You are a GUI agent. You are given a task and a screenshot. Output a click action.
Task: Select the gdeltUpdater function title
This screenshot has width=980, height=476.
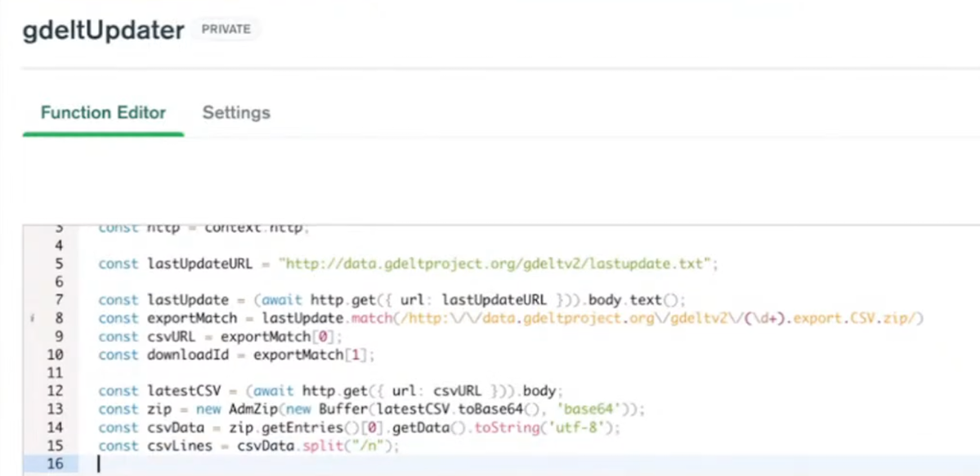coord(103,31)
